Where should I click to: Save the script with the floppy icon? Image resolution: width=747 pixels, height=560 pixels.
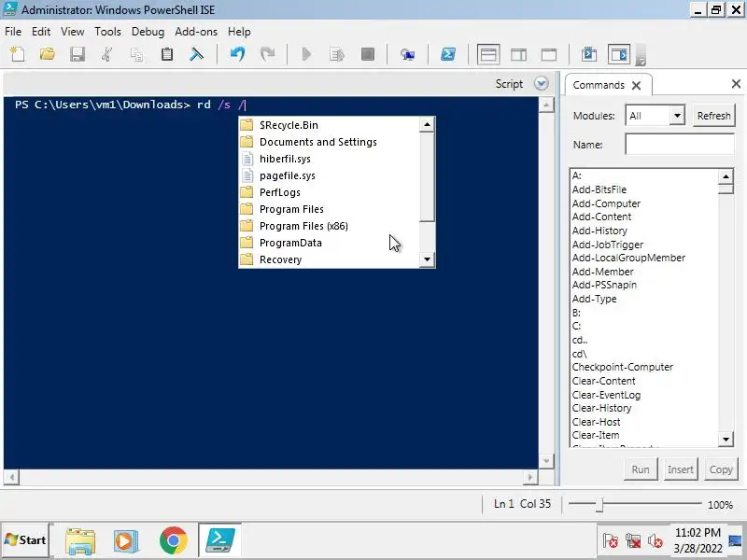[x=78, y=54]
